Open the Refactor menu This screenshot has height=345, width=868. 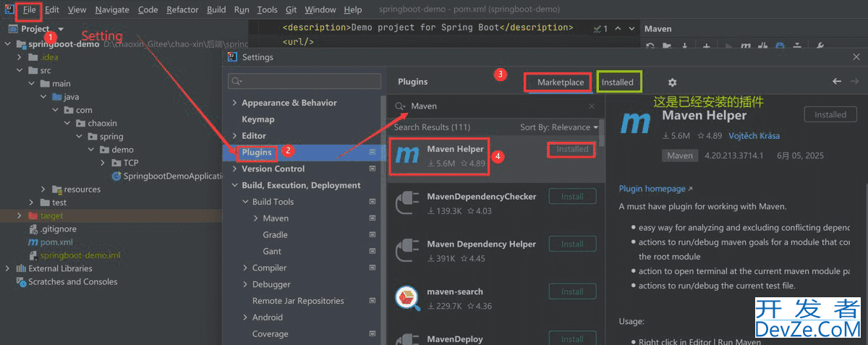click(x=182, y=10)
